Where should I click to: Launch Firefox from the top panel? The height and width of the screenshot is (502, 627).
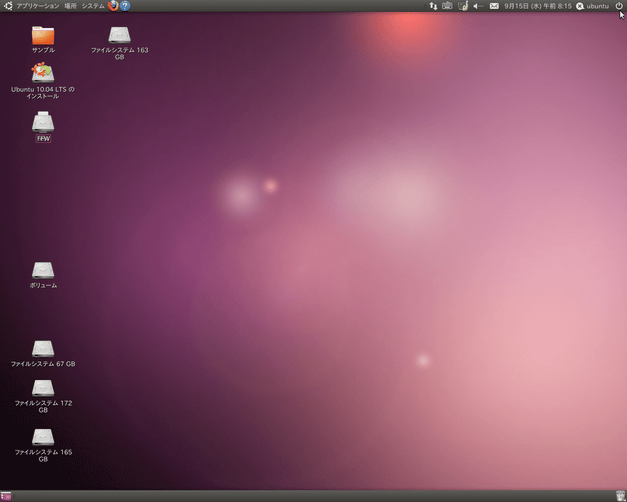click(113, 6)
